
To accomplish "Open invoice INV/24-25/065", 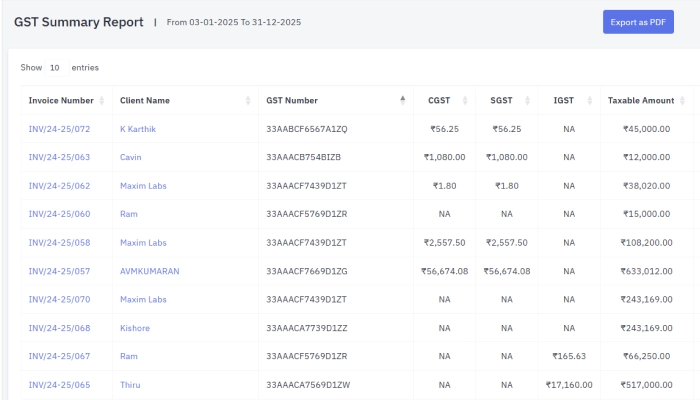I will tap(59, 385).
